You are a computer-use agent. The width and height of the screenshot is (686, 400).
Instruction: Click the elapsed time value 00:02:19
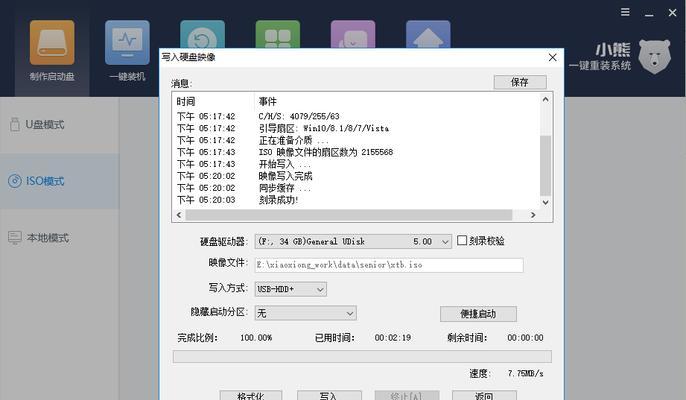393,338
